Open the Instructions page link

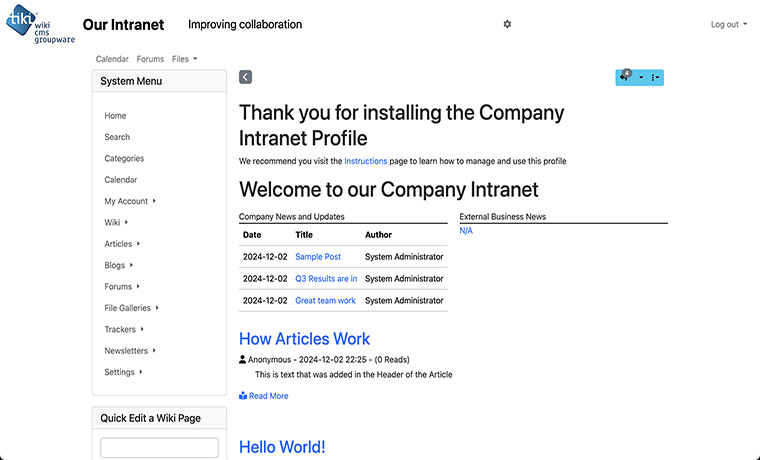[x=365, y=161]
